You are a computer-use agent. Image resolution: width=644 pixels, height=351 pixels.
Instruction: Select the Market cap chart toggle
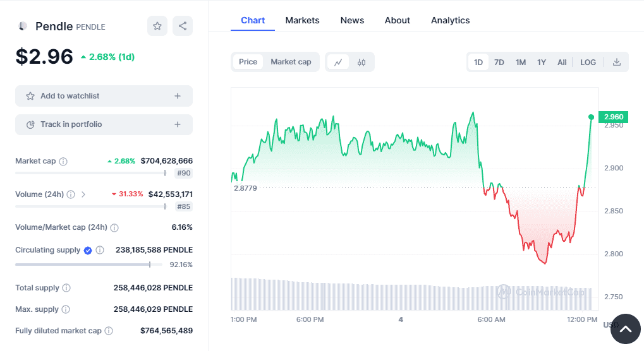click(x=291, y=62)
